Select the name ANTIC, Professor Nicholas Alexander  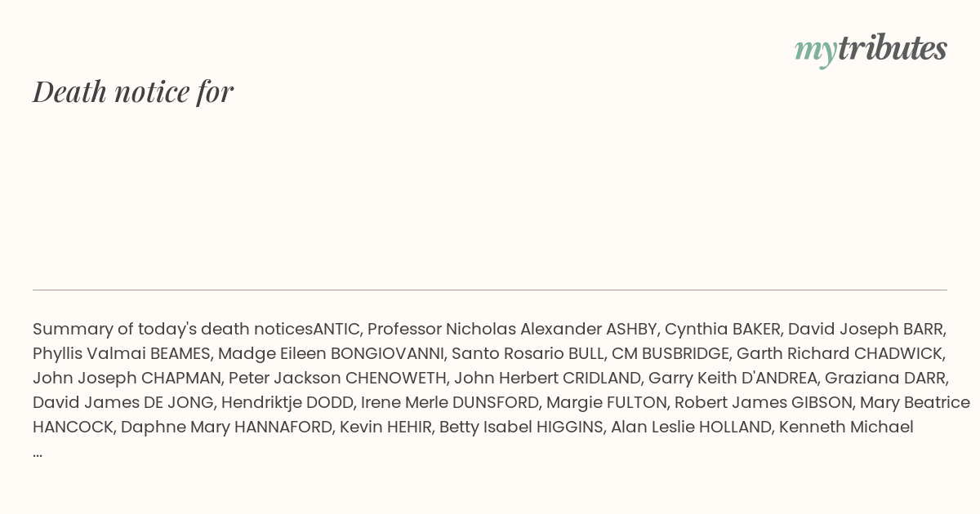(x=457, y=330)
